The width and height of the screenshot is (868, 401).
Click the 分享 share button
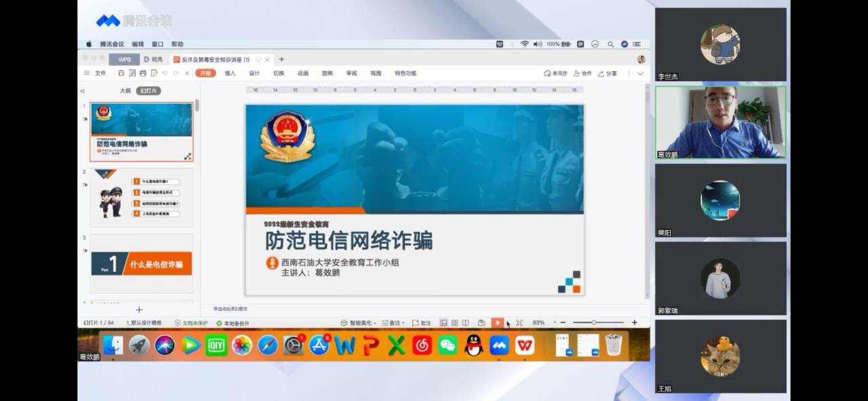608,73
